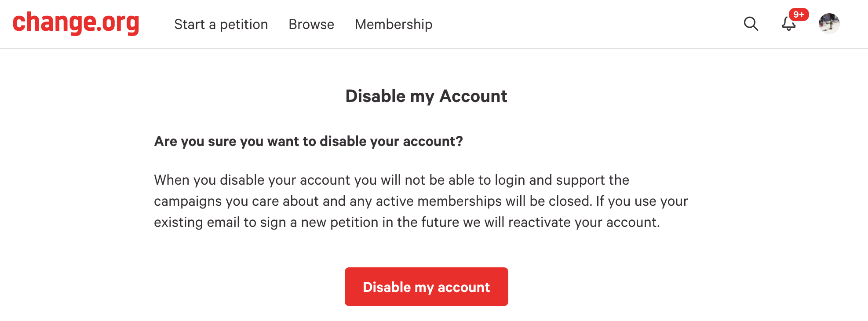Click the red 9+ notification badge
The width and height of the screenshot is (868, 321).
[799, 15]
